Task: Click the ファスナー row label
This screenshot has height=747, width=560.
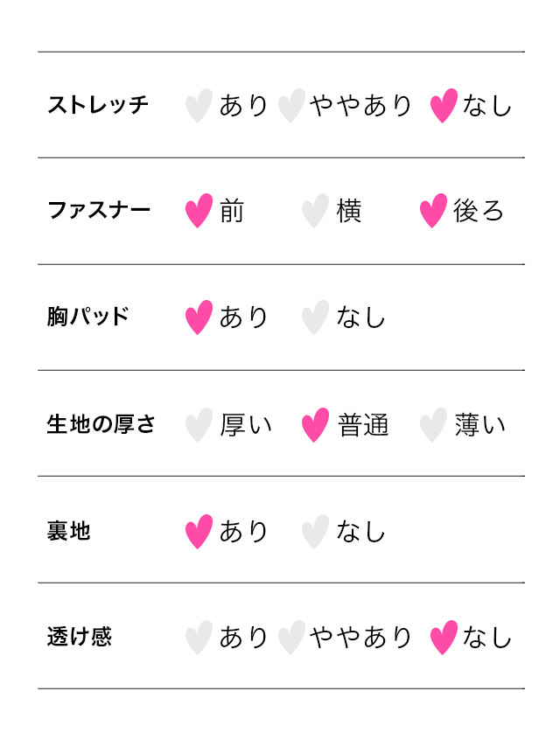Action: click(x=98, y=211)
